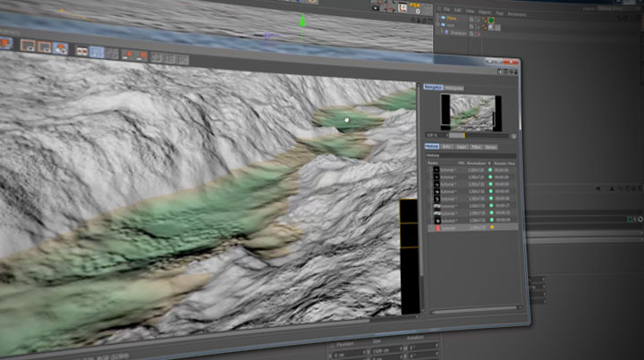Select the History tab in Picture Viewer
This screenshot has height=360, width=644.
[x=432, y=146]
